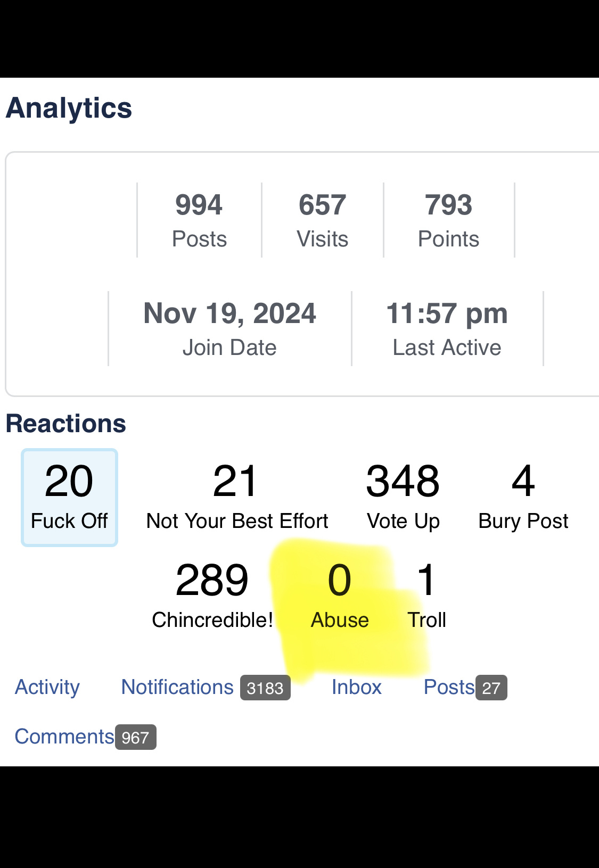
Task: Click the 3183 notifications count badge
Action: pos(265,688)
